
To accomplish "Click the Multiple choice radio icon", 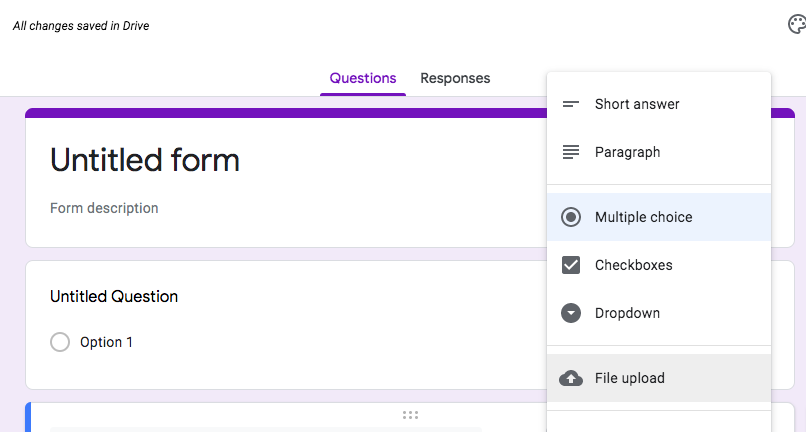I will (571, 217).
